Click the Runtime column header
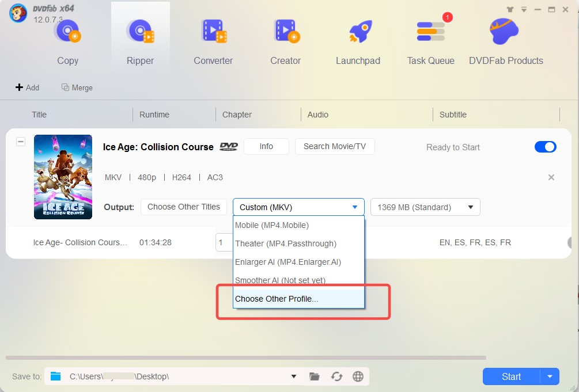This screenshot has width=579, height=392. click(154, 115)
